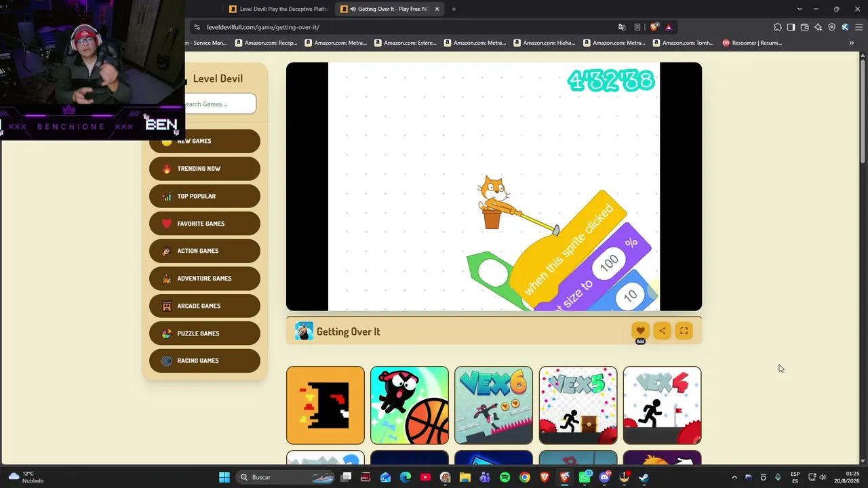The height and width of the screenshot is (488, 868).
Task: Go to Top Popular games
Action: click(205, 196)
